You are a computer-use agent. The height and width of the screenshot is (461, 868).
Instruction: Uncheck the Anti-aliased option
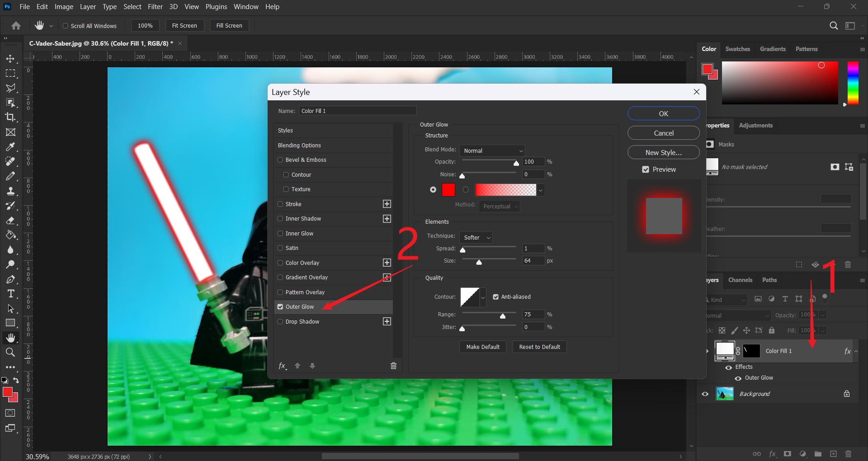(x=496, y=297)
